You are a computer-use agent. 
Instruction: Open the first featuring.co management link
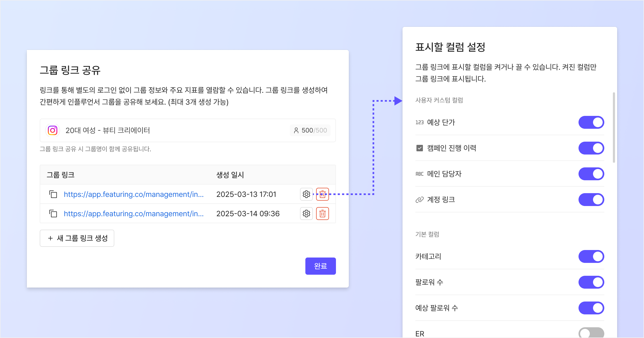134,194
